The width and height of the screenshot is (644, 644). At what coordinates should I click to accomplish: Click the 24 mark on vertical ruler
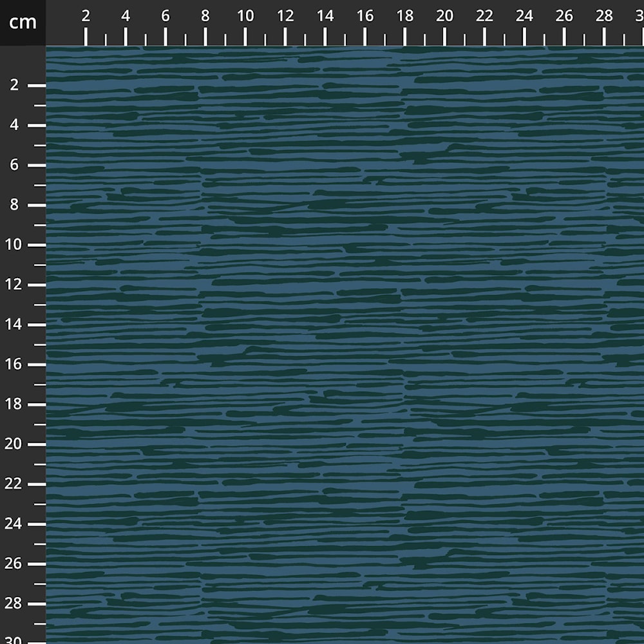15,524
